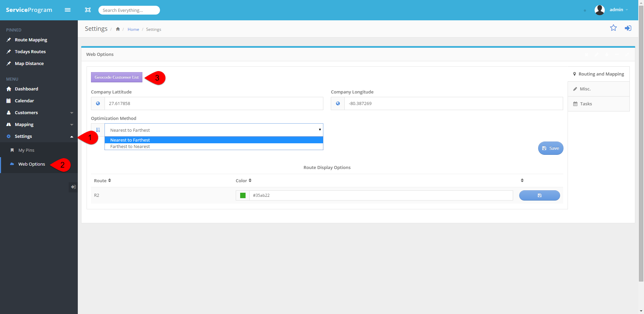Viewport: 644px width, 314px height.
Task: Open the Optimization Method dropdown
Action: click(214, 130)
